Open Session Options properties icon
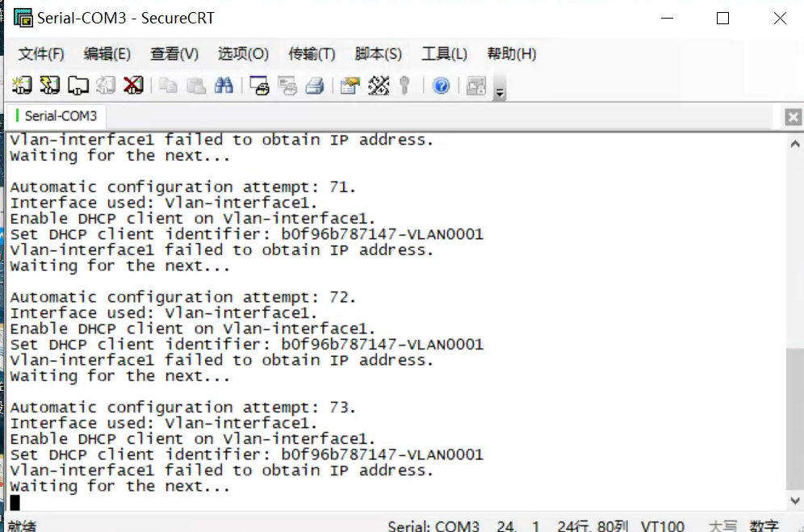The width and height of the screenshot is (804, 532). [350, 86]
